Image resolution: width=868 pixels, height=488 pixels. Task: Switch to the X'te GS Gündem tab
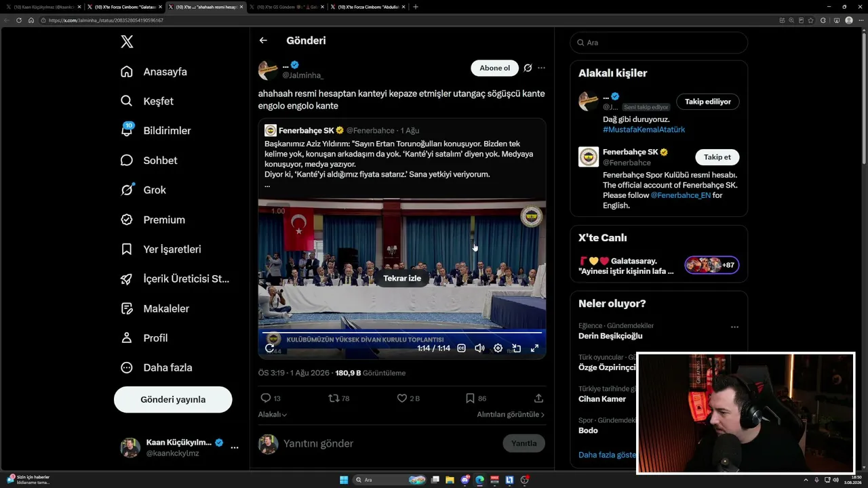point(286,7)
